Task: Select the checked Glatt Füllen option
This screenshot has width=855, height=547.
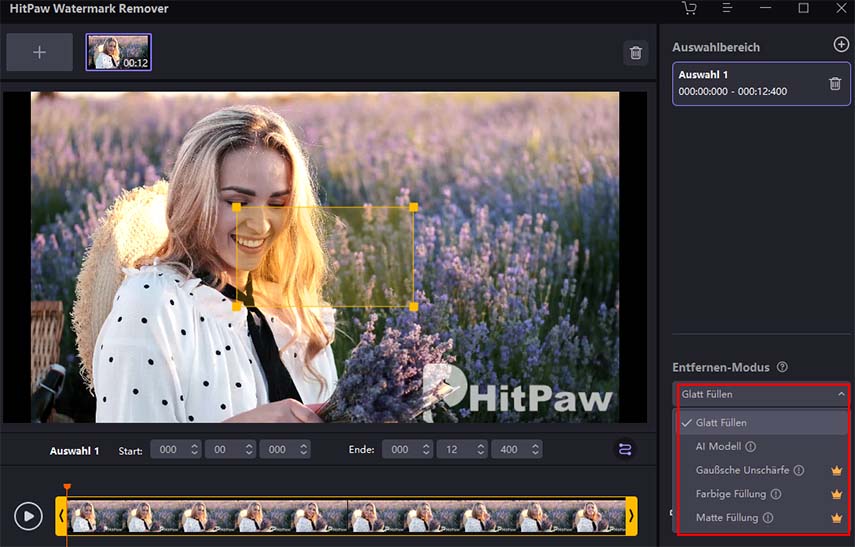Action: (720, 423)
